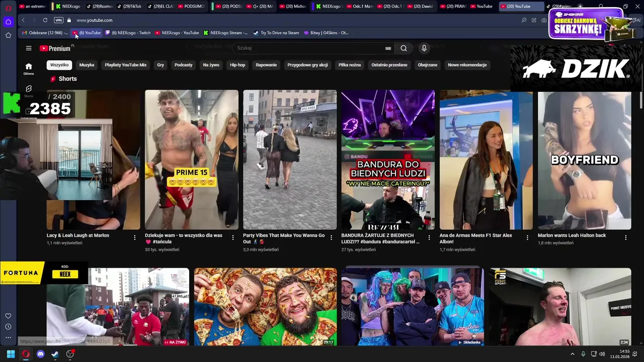
Task: Open options for Dziekuje wam short
Action: [x=232, y=237]
